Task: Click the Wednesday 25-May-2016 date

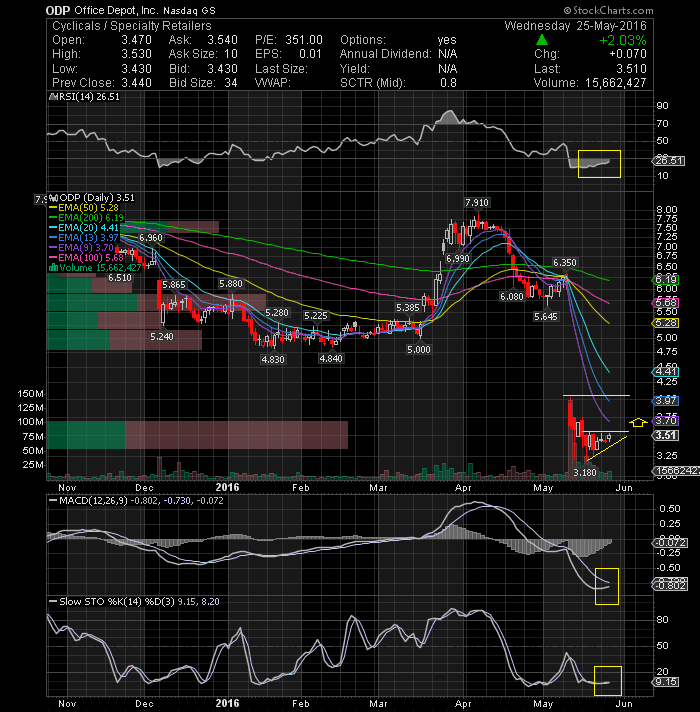Action: (x=575, y=26)
